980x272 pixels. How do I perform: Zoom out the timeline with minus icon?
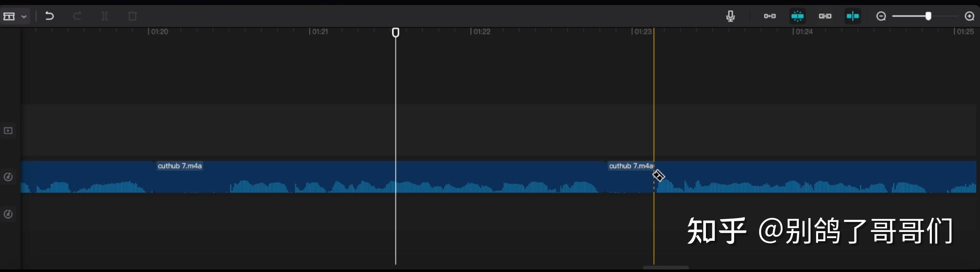coord(881,16)
